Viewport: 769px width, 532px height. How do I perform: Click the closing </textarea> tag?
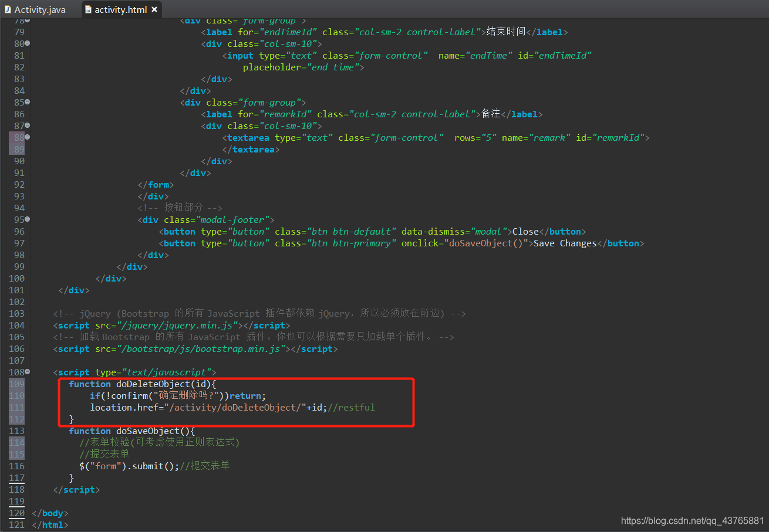[251, 150]
